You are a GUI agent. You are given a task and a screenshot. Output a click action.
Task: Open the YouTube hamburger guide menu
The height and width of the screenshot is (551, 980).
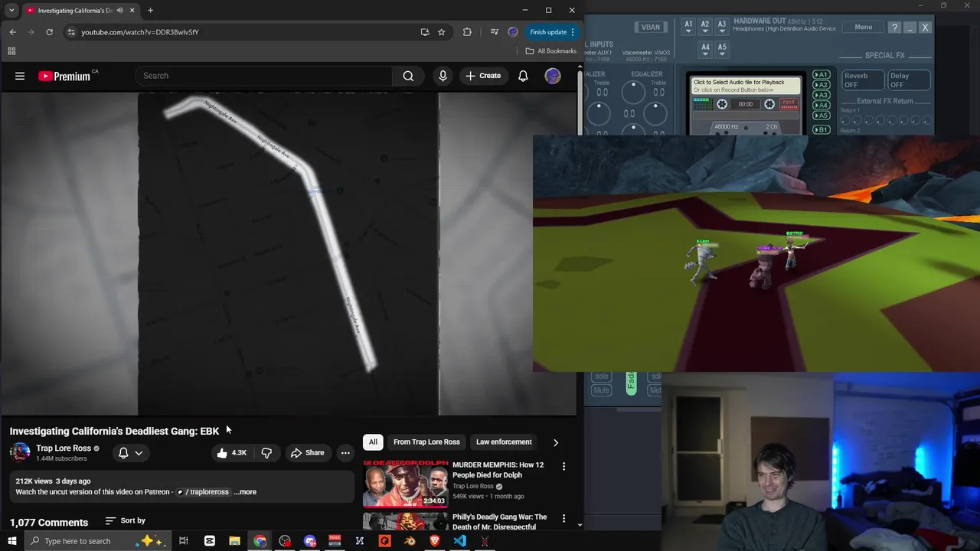pyautogui.click(x=20, y=76)
